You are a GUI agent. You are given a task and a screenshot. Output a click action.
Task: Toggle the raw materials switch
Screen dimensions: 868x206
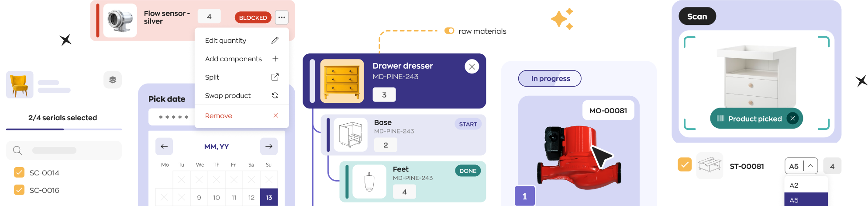(449, 31)
